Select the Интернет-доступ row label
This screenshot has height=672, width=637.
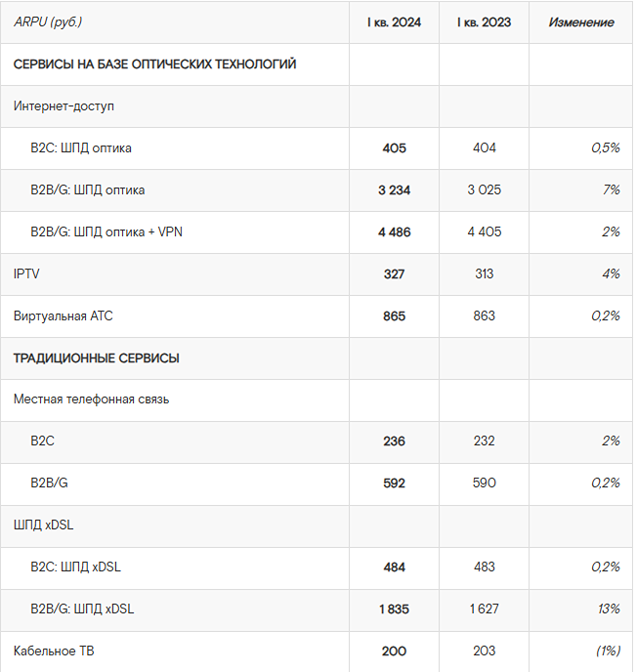pos(64,105)
